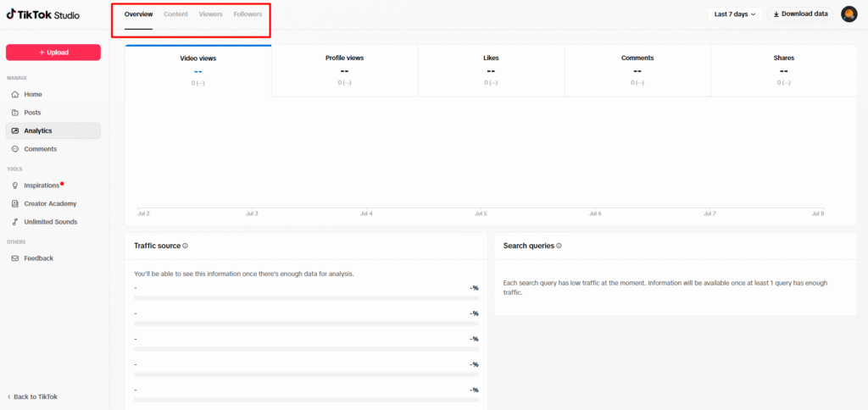This screenshot has height=410, width=868.
Task: Click the Download data button
Action: pos(800,14)
